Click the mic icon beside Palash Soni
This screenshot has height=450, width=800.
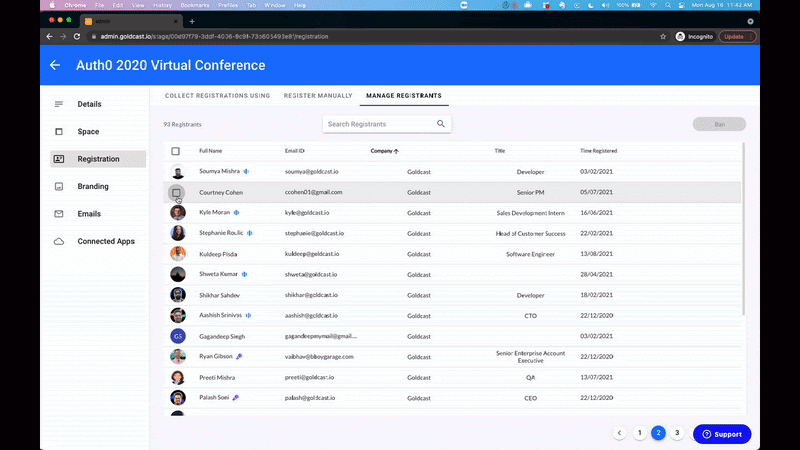coord(235,397)
